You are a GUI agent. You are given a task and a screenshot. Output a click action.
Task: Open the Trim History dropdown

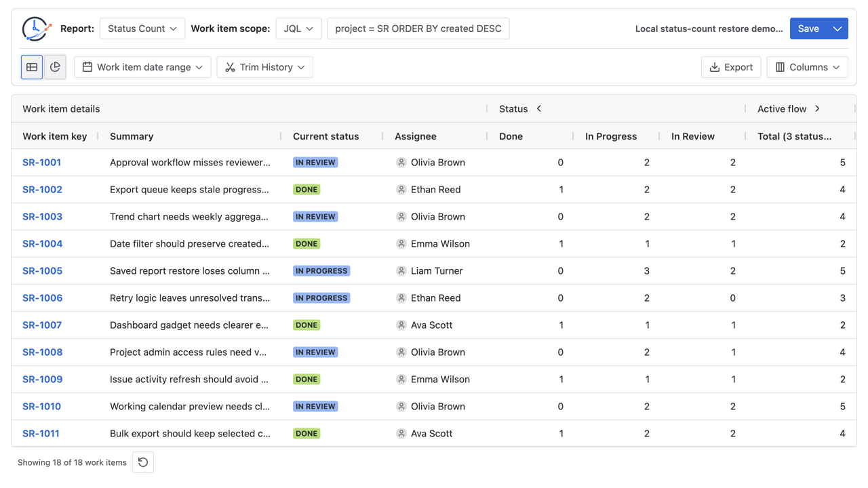265,67
